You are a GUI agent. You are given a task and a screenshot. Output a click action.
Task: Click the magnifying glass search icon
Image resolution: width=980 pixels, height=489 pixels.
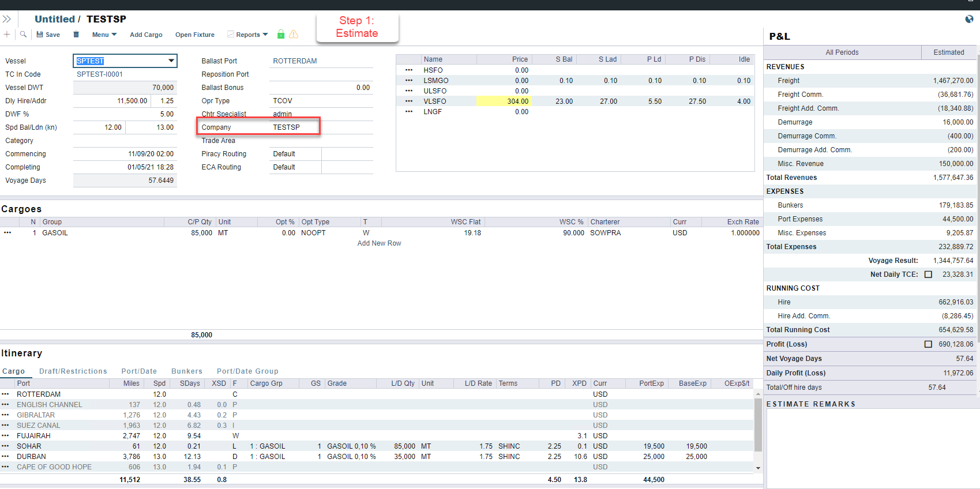[23, 35]
